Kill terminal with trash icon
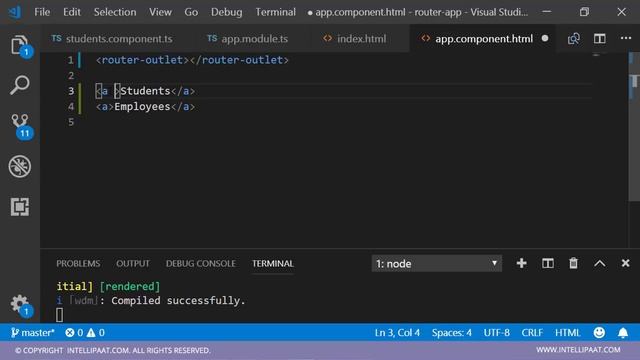 tap(573, 263)
